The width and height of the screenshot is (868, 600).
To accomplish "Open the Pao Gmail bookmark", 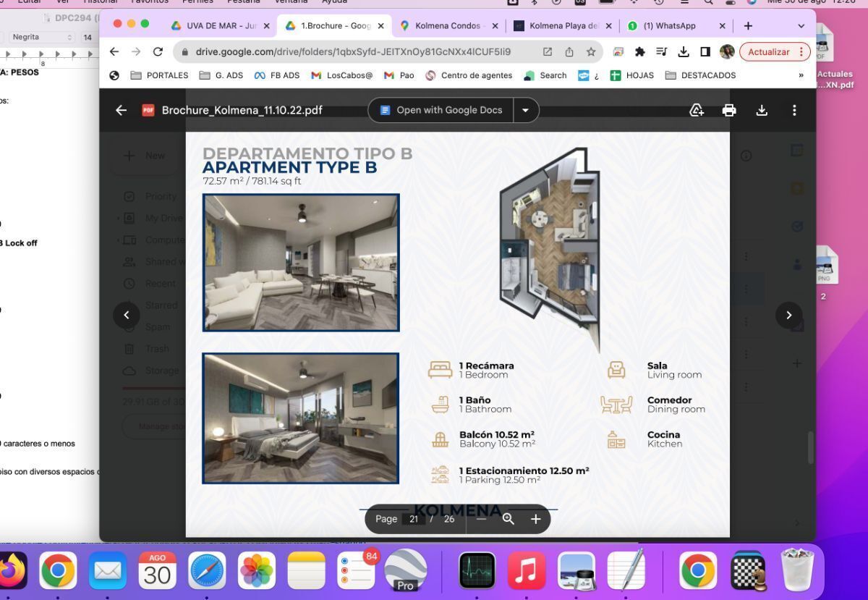I will (x=399, y=75).
